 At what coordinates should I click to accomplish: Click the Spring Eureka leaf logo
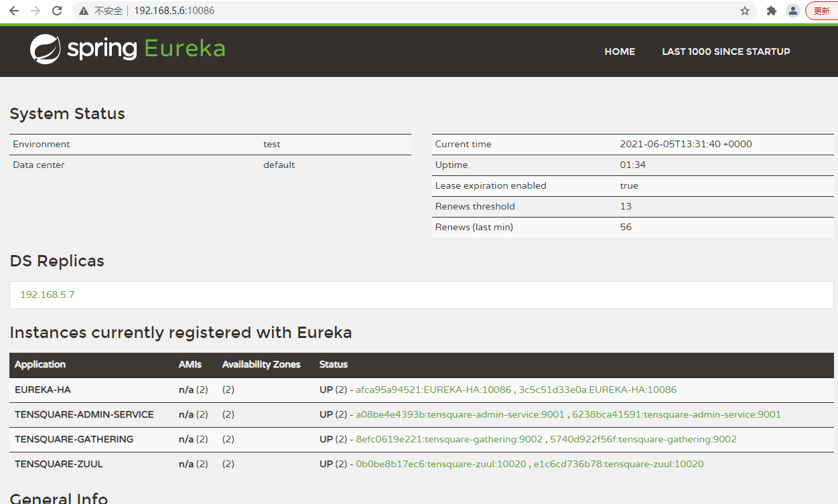click(x=46, y=49)
